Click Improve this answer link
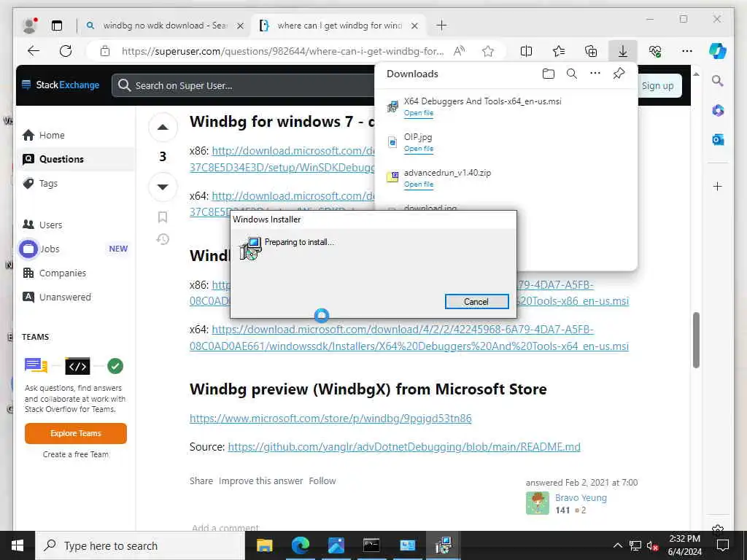The height and width of the screenshot is (560, 747). click(x=260, y=481)
